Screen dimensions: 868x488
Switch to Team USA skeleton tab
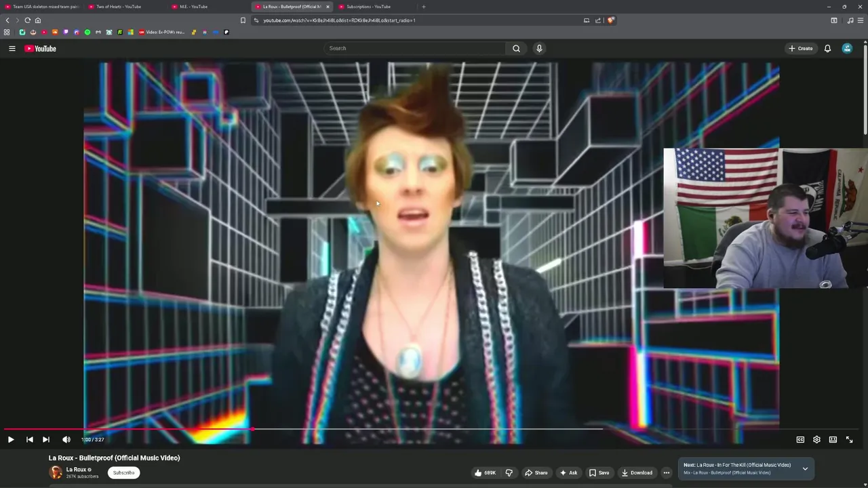point(42,7)
